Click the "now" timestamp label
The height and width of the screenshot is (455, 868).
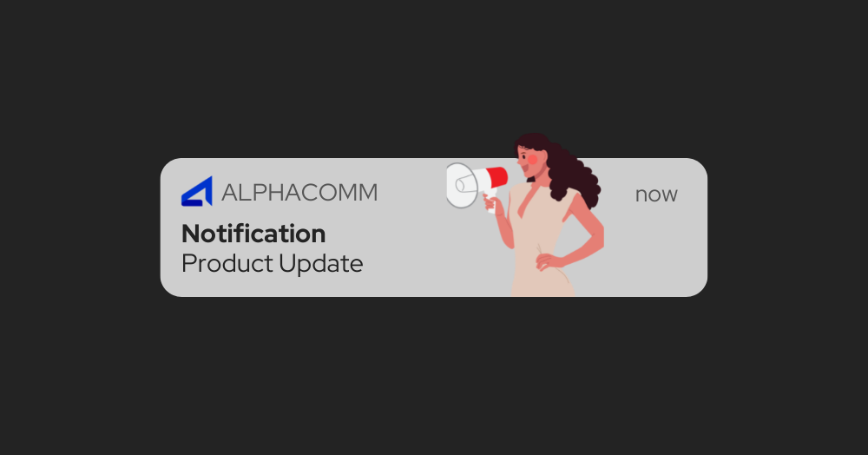click(656, 195)
